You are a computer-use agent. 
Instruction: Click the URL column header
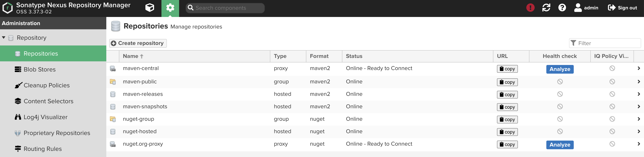pos(511,56)
